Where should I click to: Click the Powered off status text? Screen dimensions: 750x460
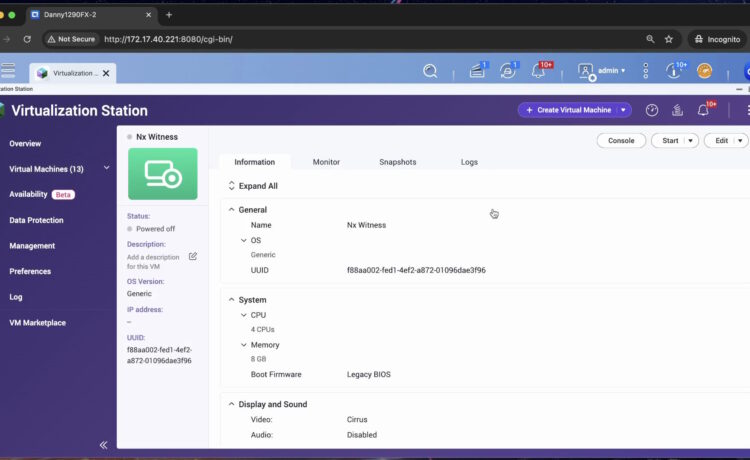coord(155,229)
